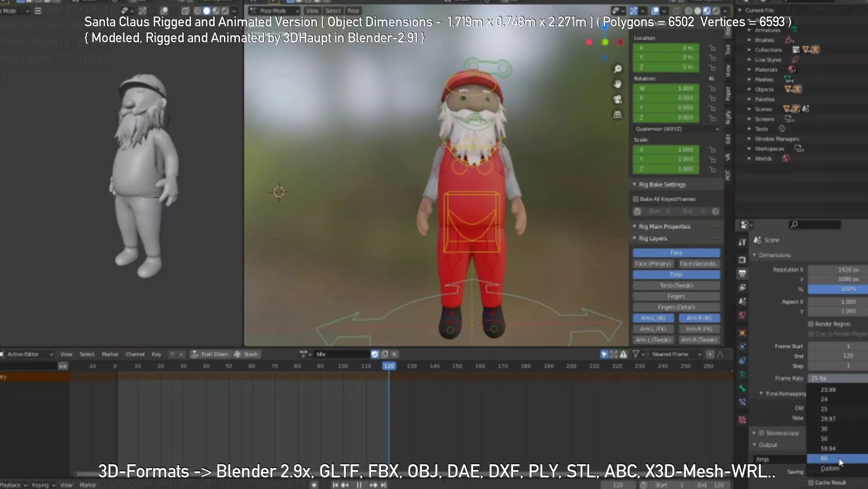This screenshot has height=489, width=868.
Task: Toggle the Torso (Tweak) rig layer
Action: 676,285
